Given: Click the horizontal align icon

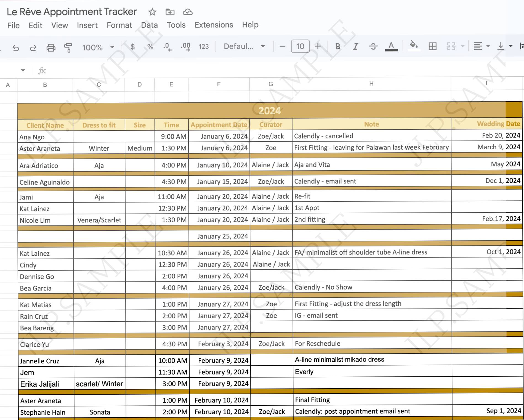Looking at the screenshot, I should click(x=478, y=46).
